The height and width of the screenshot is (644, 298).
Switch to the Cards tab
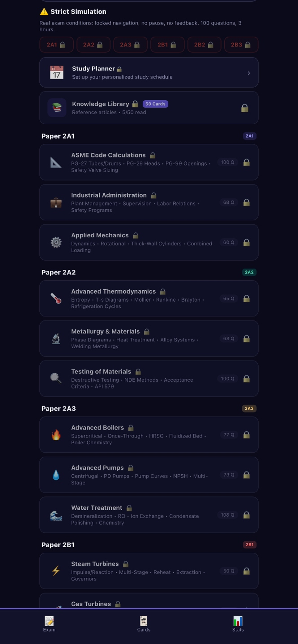pos(143,624)
